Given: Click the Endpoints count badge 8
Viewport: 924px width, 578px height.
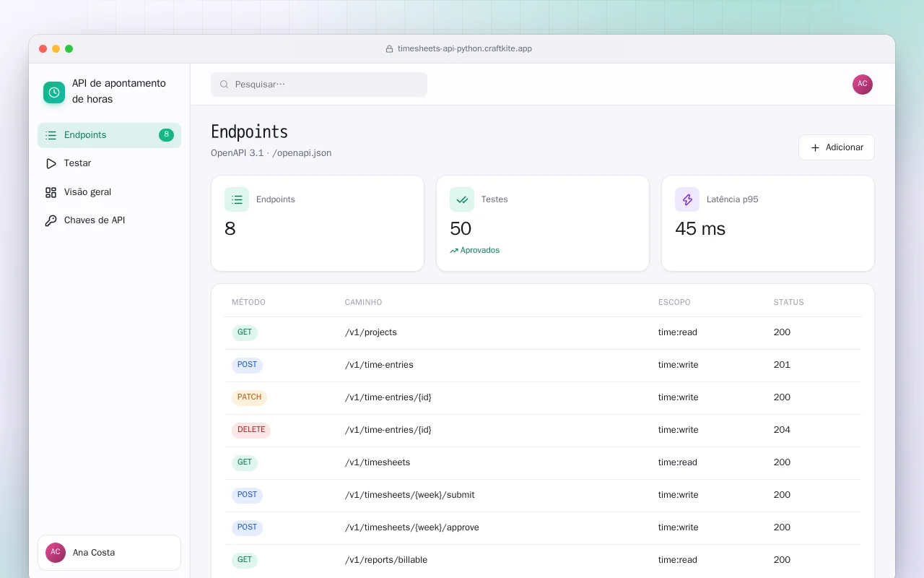Looking at the screenshot, I should click(x=166, y=135).
